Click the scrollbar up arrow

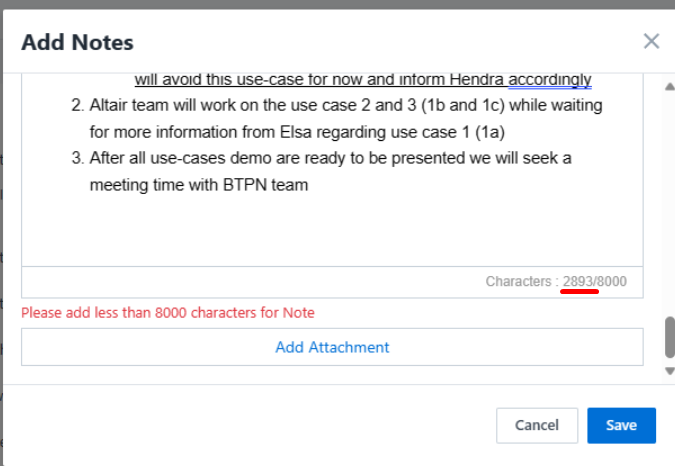(x=669, y=86)
